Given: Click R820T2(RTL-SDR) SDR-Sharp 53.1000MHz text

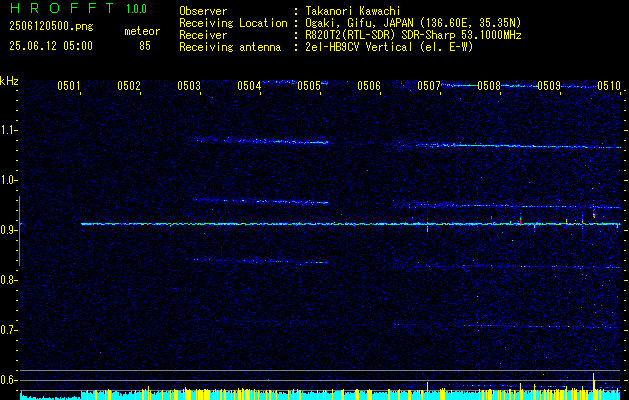Looking at the screenshot, I should pyautogui.click(x=413, y=35).
